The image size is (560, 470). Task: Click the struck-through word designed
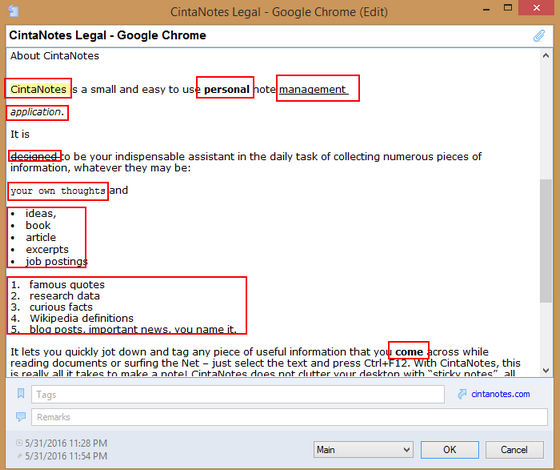[34, 156]
